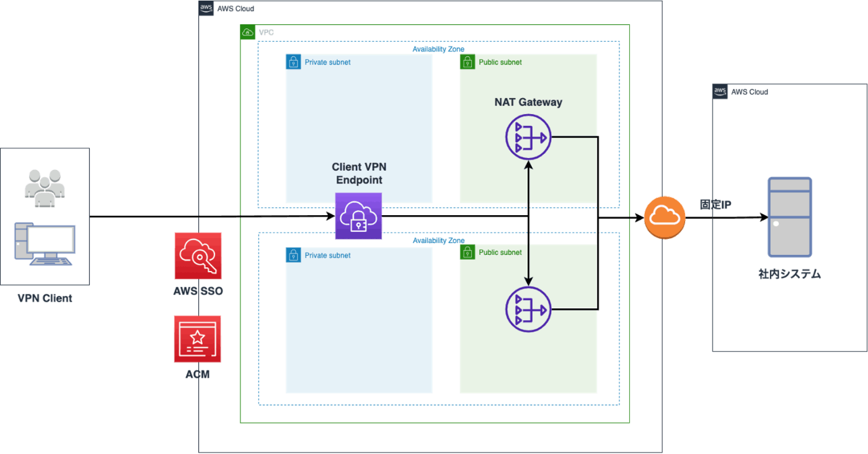
Task: Select the Client VPN Endpoint label
Action: click(x=359, y=174)
